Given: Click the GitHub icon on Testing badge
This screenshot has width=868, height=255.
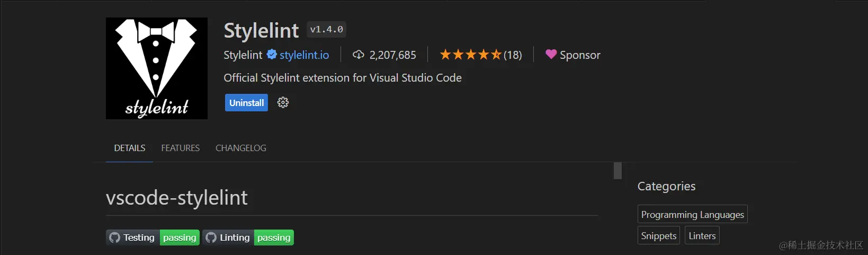Looking at the screenshot, I should point(115,238).
